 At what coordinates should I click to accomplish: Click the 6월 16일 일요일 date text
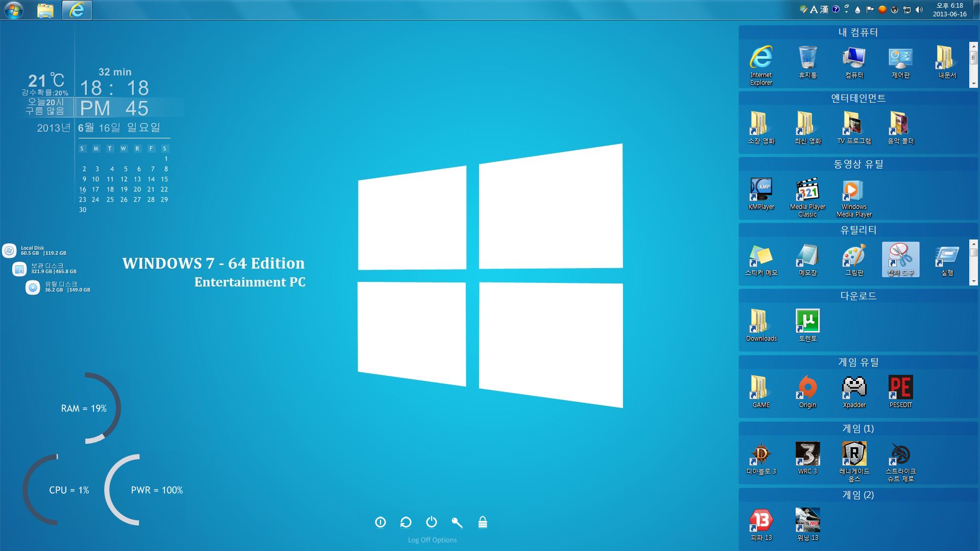[119, 127]
